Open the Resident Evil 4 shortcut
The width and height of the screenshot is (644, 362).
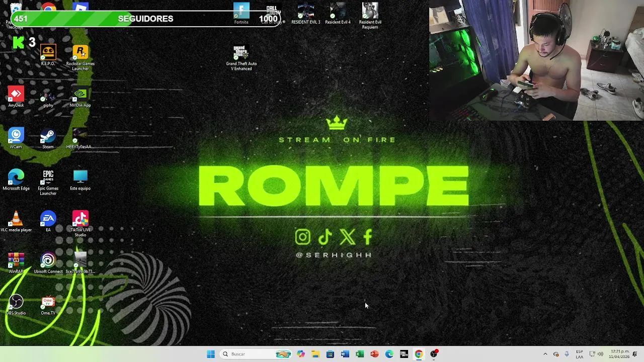(x=338, y=13)
